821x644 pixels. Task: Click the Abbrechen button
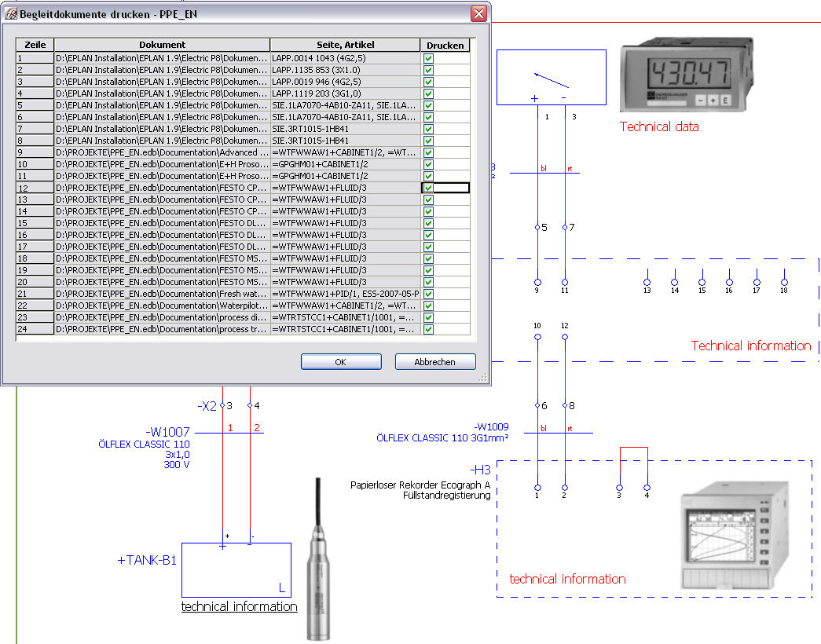pyautogui.click(x=434, y=362)
